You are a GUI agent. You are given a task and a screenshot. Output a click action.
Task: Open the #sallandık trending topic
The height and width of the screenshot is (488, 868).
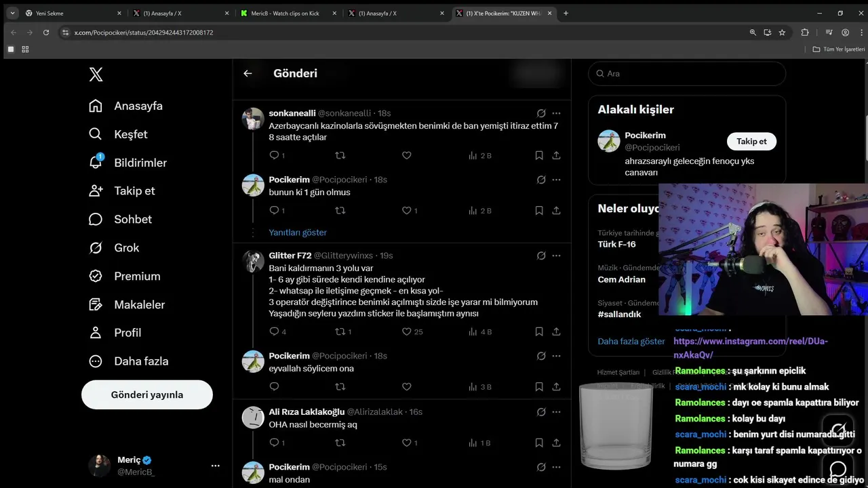click(619, 314)
